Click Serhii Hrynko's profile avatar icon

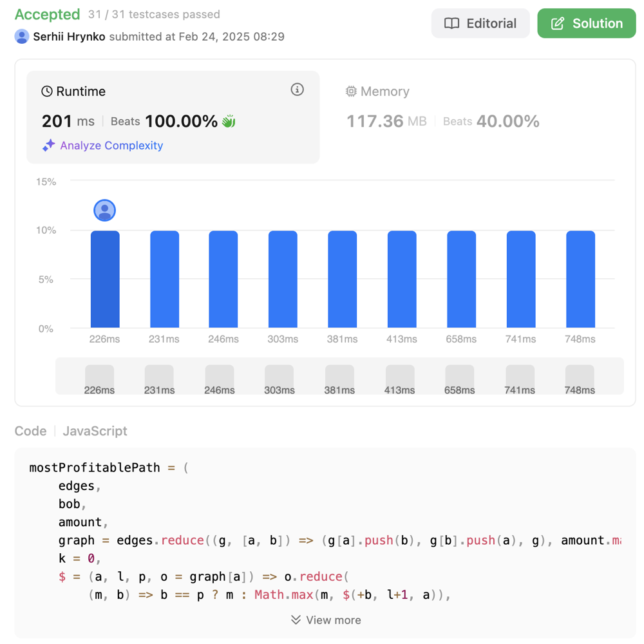coord(22,37)
